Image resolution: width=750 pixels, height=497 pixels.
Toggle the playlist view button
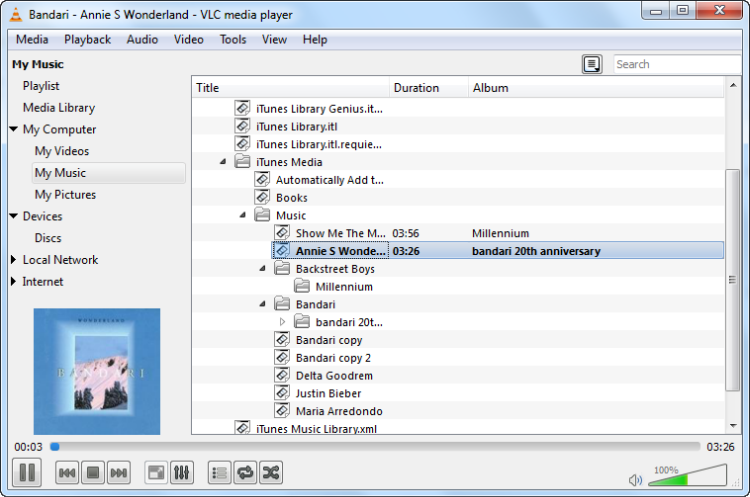[x=220, y=473]
